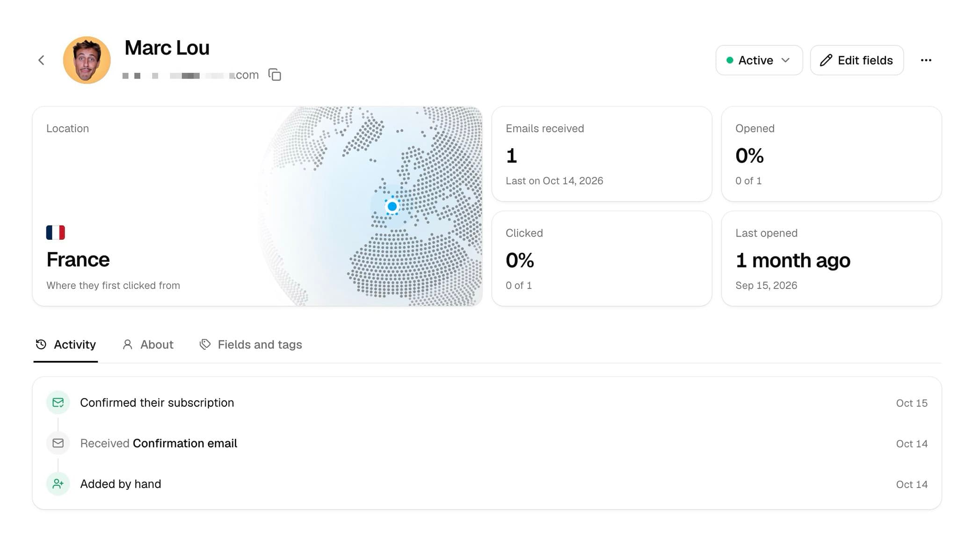Screen dimensions: 958x560
Task: Select the Activity tab
Action: pos(65,345)
